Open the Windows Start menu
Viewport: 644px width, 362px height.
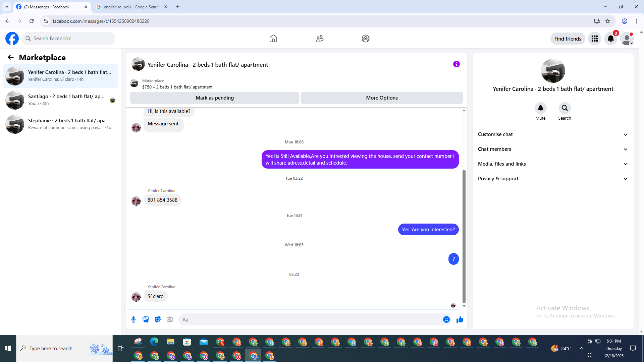coord(8,349)
